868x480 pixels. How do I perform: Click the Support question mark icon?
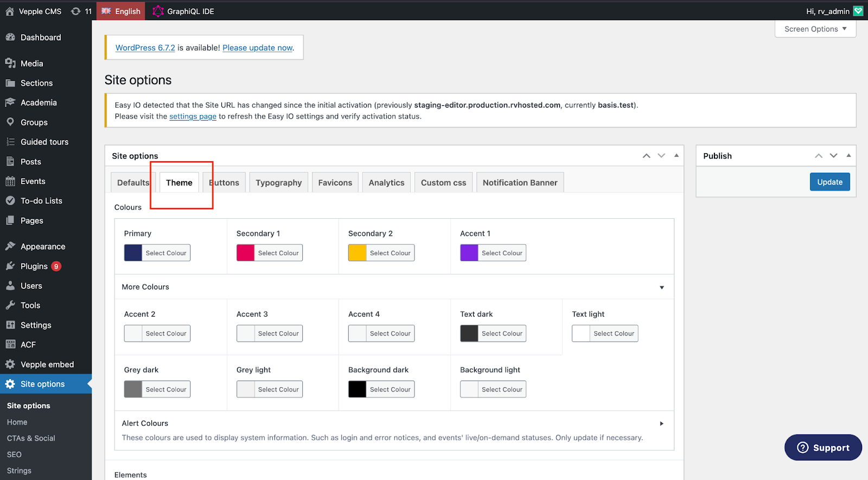pyautogui.click(x=803, y=447)
